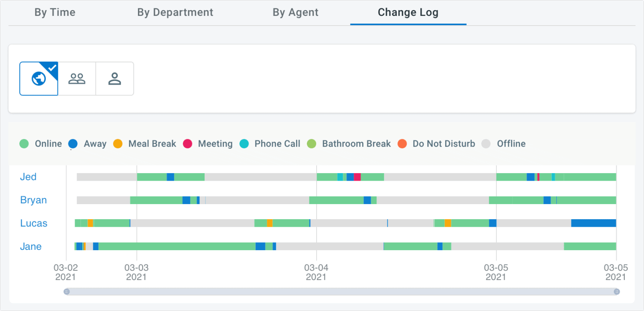The height and width of the screenshot is (311, 644).
Task: Select the single agent scope icon
Action: (114, 79)
